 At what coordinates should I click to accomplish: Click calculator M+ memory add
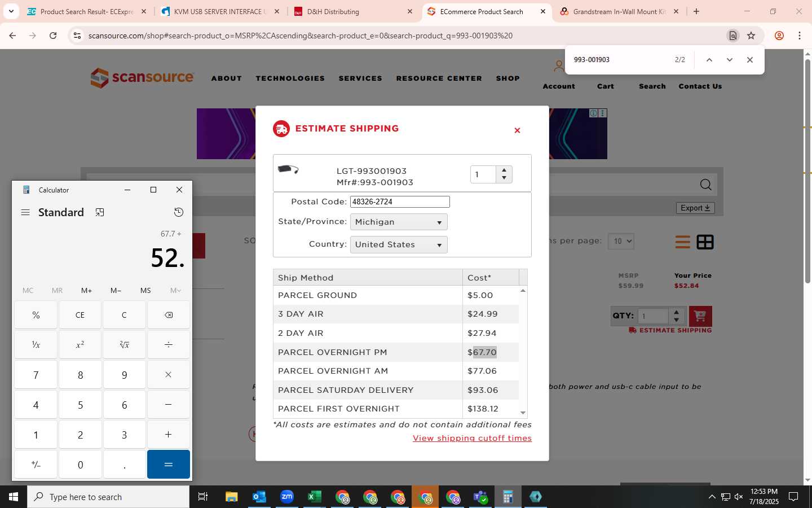pyautogui.click(x=86, y=290)
